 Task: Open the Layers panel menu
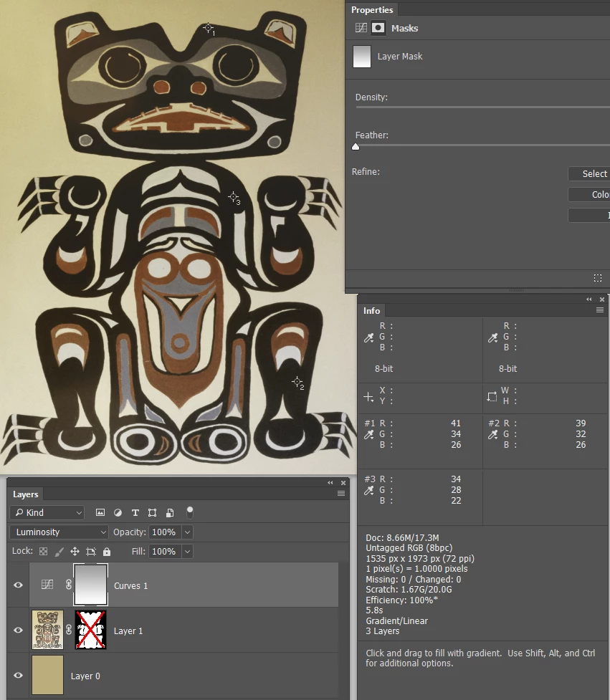[x=341, y=494]
